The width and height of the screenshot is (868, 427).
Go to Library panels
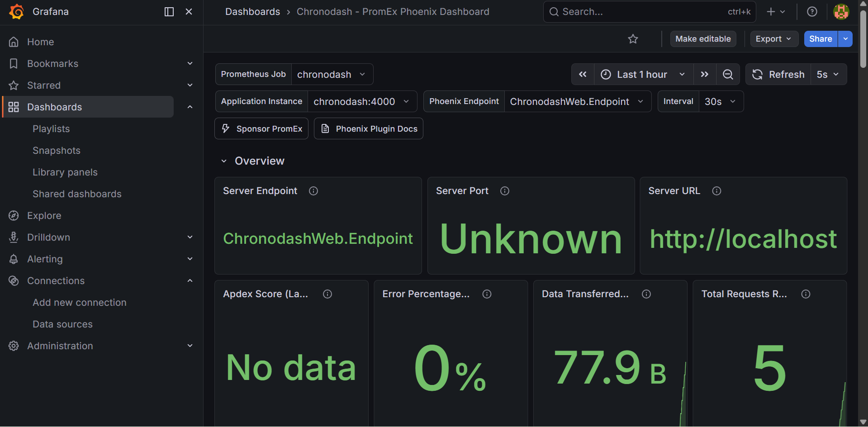pyautogui.click(x=65, y=172)
